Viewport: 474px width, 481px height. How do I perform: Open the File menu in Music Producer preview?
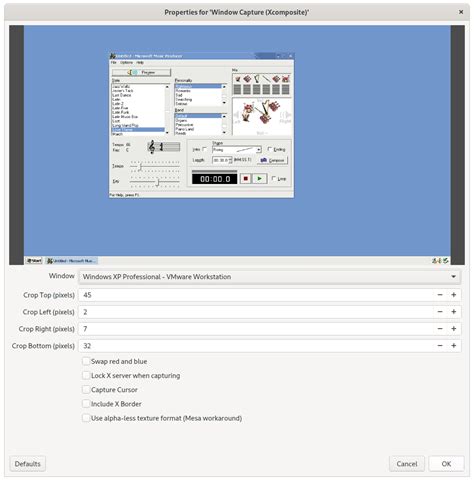point(114,63)
